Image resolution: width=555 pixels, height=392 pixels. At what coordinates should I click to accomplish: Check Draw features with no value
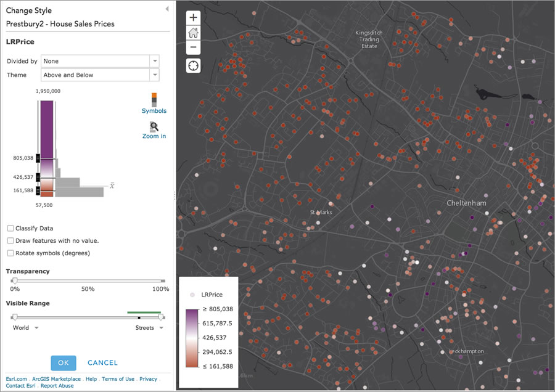click(x=10, y=240)
